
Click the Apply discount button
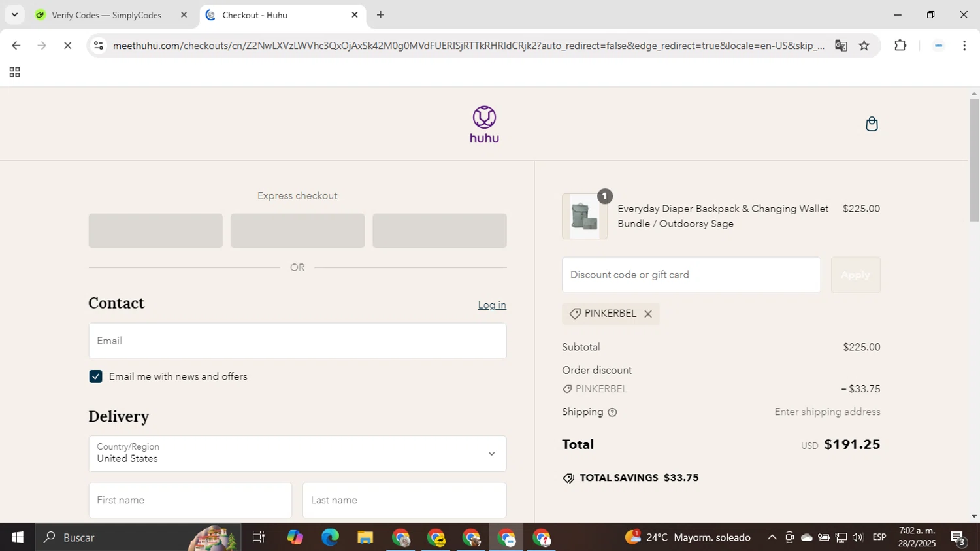855,275
